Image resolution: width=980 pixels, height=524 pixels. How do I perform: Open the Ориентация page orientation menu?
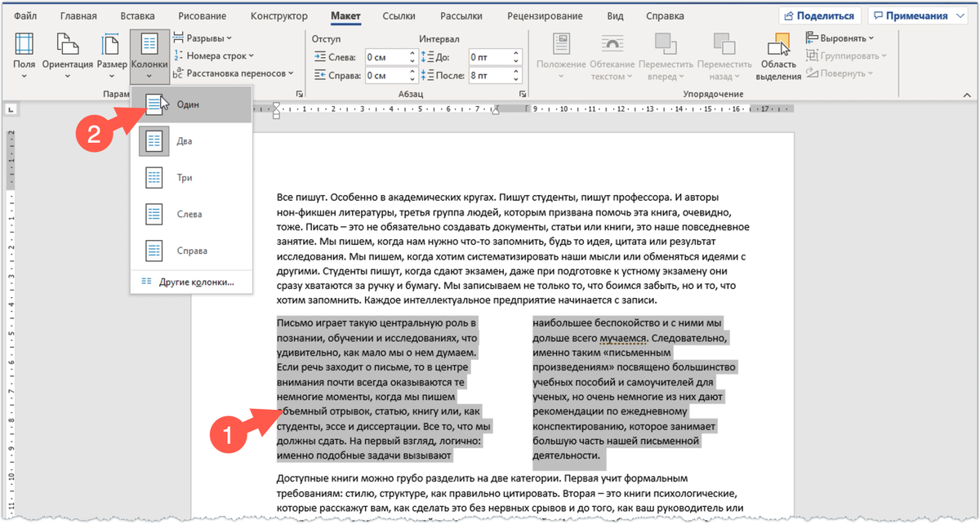(x=67, y=56)
